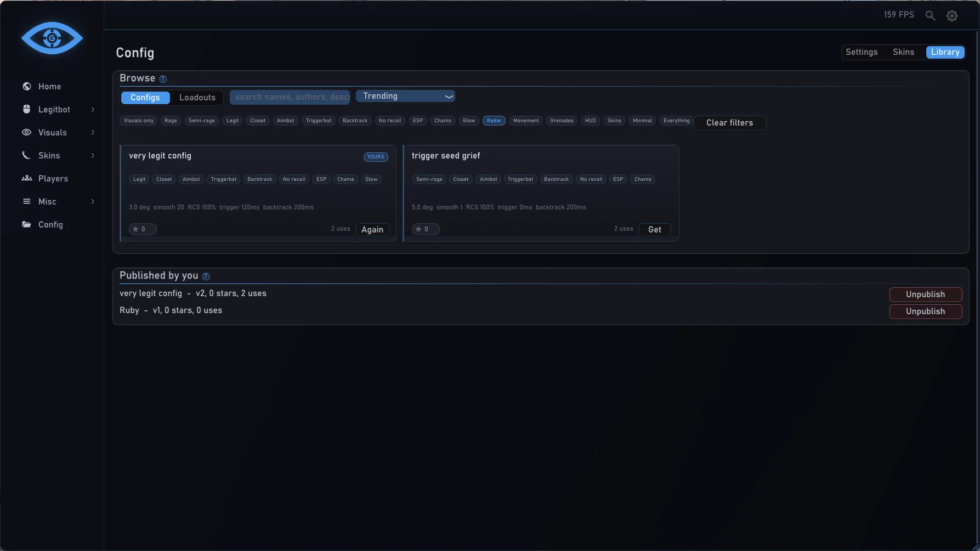
Task: Toggle the Radar filter tag
Action: 494,121
